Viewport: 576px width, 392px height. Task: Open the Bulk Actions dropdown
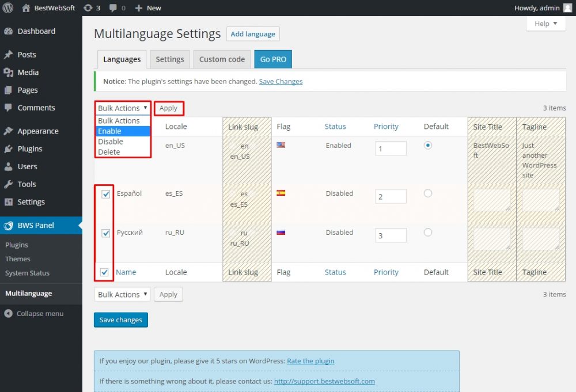point(122,108)
